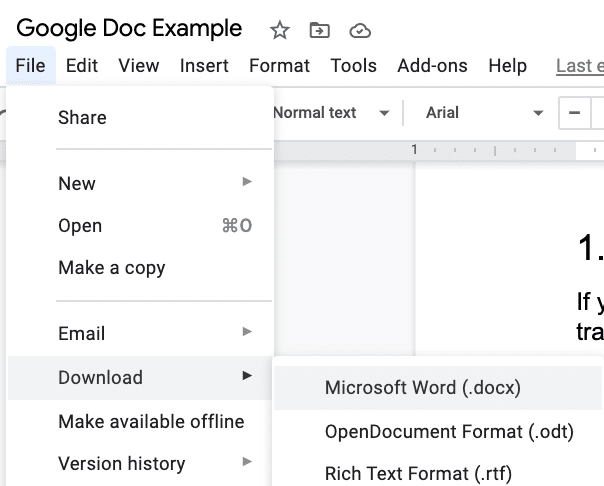Screen dimensions: 604x486
Task: Click the move-to-folder icon
Action: click(320, 30)
